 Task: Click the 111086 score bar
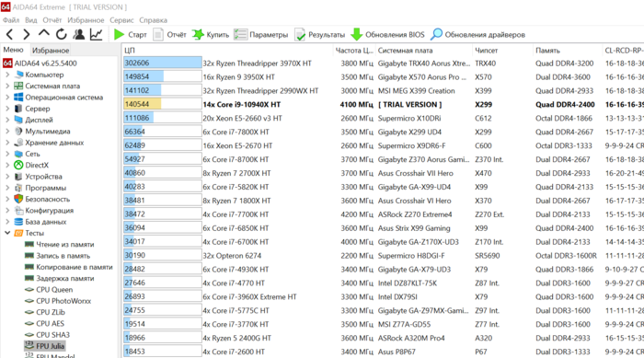click(x=162, y=118)
